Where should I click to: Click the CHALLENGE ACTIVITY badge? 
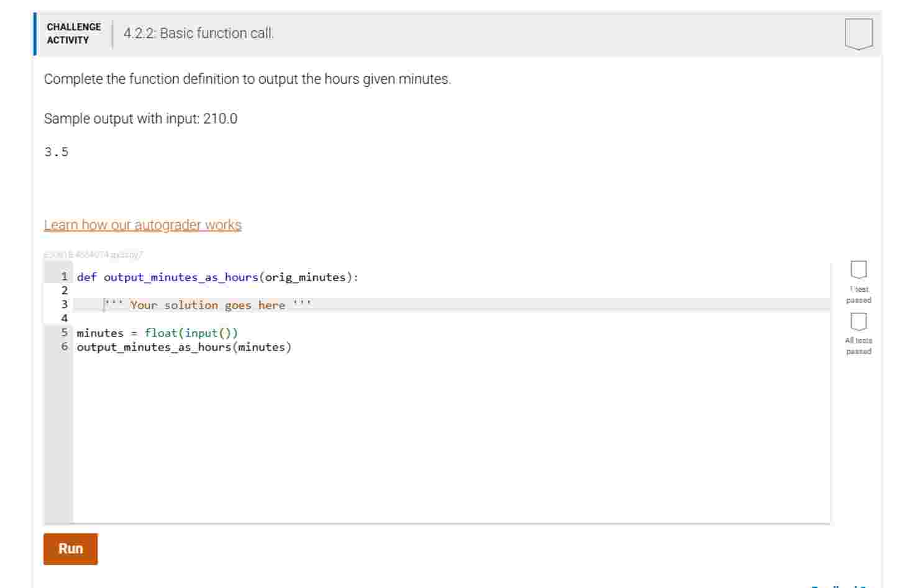click(x=73, y=32)
